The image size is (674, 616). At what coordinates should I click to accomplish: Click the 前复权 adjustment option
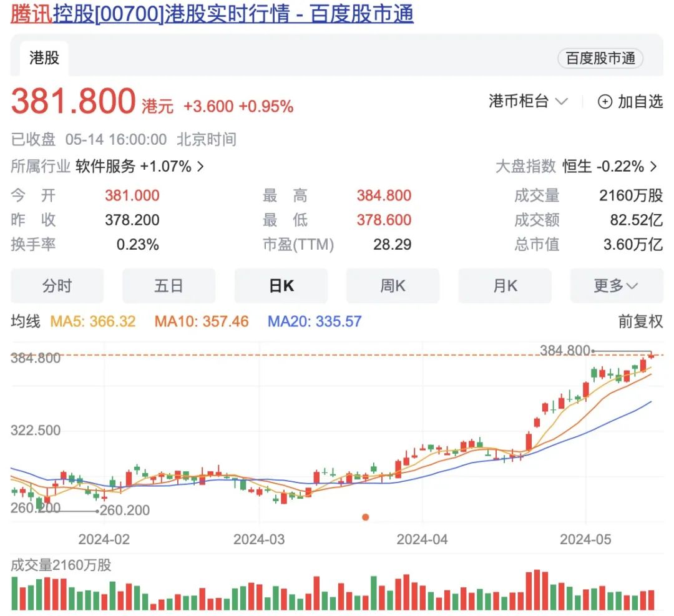point(640,321)
